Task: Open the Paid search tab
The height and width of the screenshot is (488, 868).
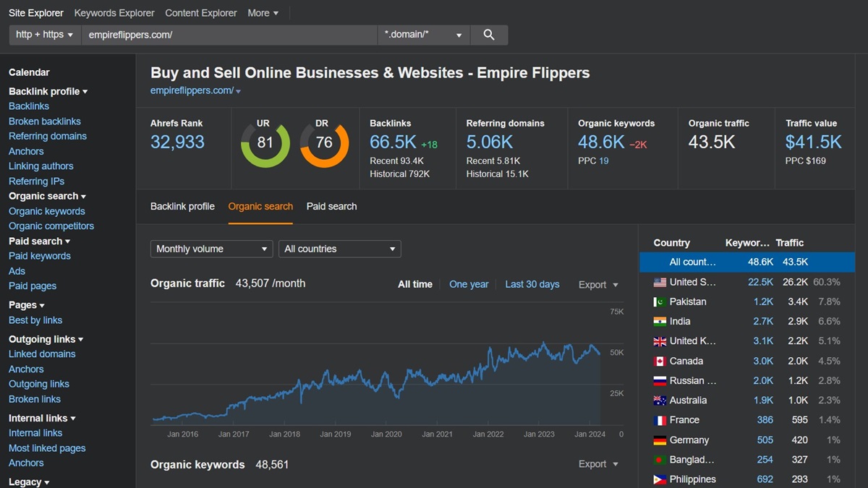Action: click(331, 206)
